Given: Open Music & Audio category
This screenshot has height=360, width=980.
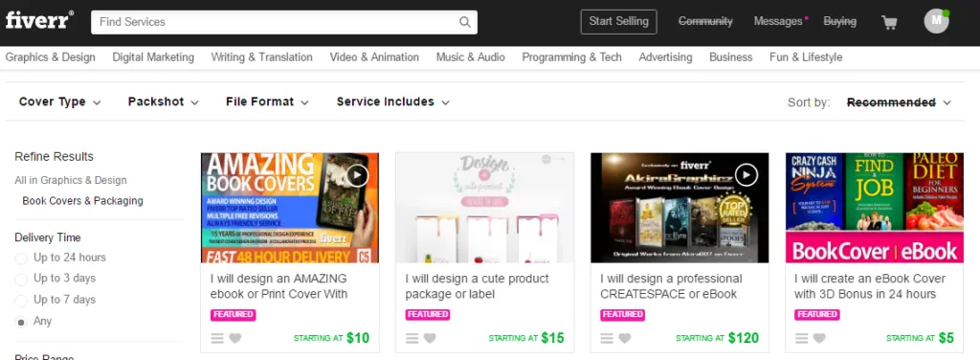Looking at the screenshot, I should tap(471, 57).
